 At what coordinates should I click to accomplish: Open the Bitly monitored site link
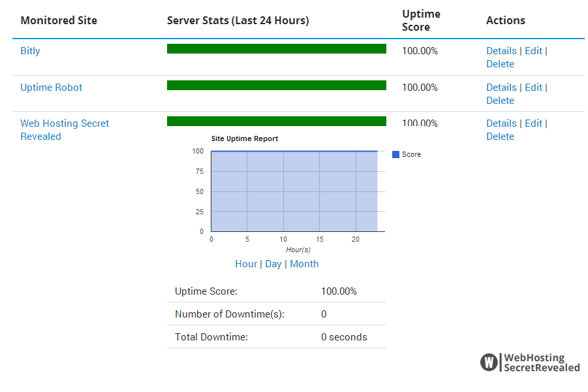tap(30, 51)
